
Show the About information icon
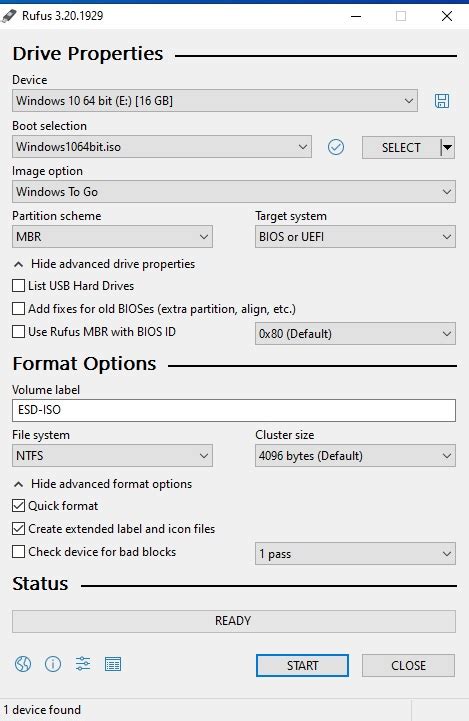(53, 664)
